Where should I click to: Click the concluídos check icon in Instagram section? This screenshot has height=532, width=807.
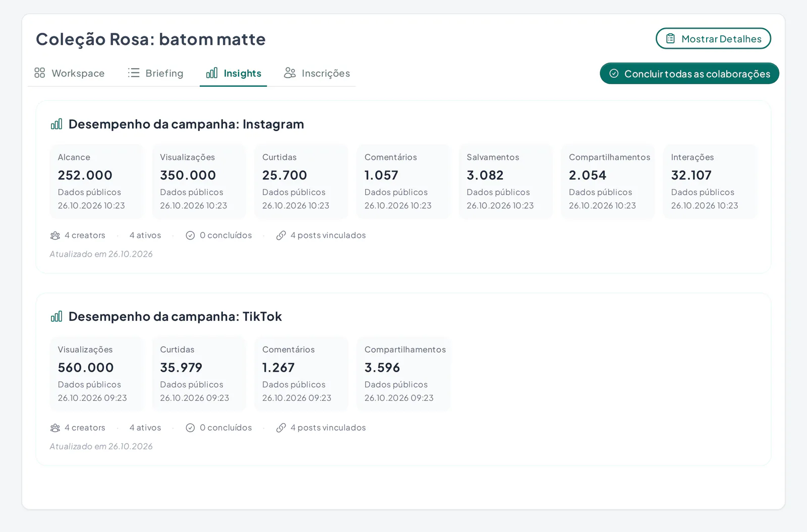[x=190, y=235]
